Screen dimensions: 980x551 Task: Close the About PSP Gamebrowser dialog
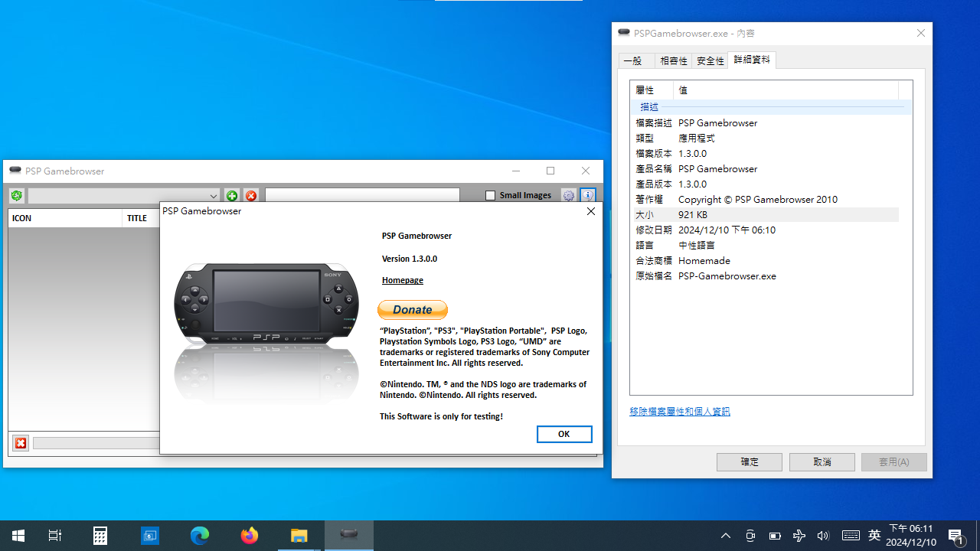click(590, 211)
